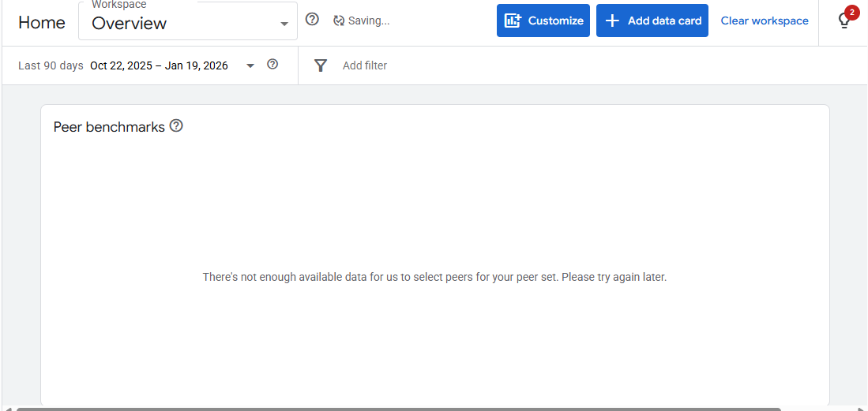Open the lightbulb recommendations icon
868x411 pixels.
(844, 22)
